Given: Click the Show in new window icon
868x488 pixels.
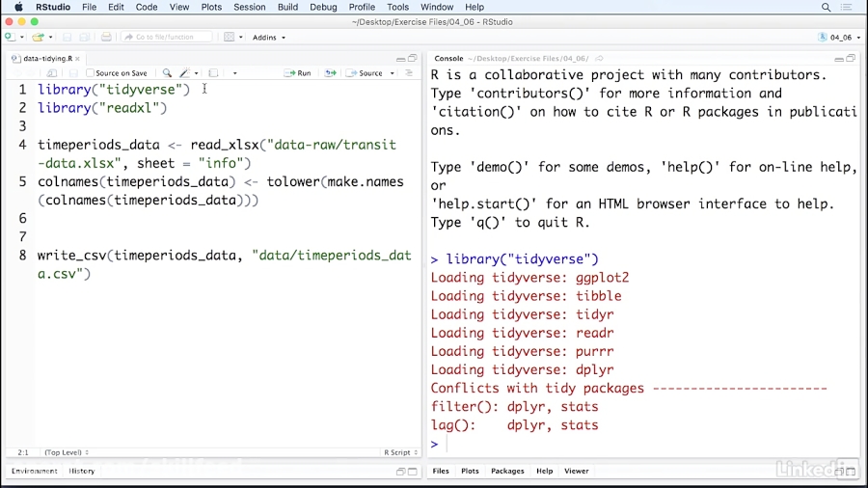Looking at the screenshot, I should (x=51, y=73).
